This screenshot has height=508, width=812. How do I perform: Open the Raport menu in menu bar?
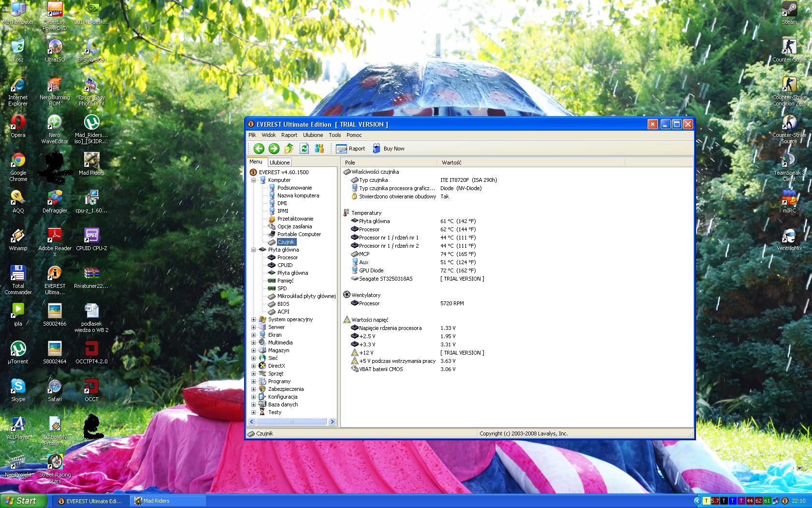click(x=290, y=135)
